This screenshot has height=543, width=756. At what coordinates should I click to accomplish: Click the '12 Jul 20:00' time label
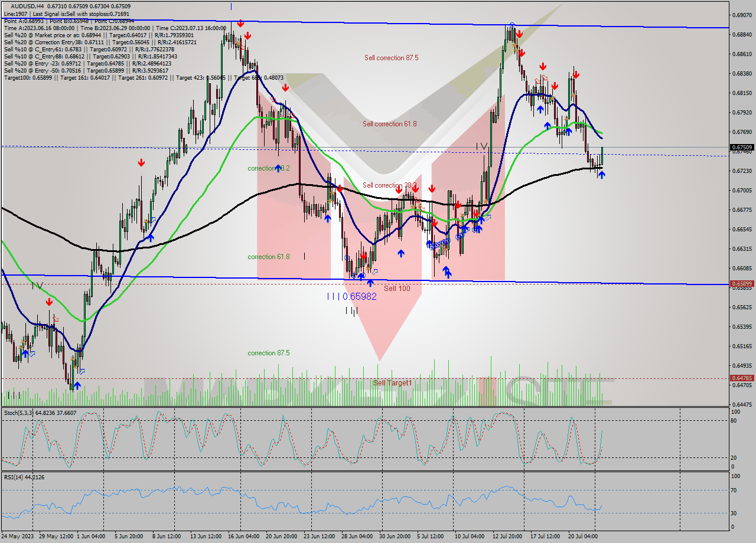point(507,537)
